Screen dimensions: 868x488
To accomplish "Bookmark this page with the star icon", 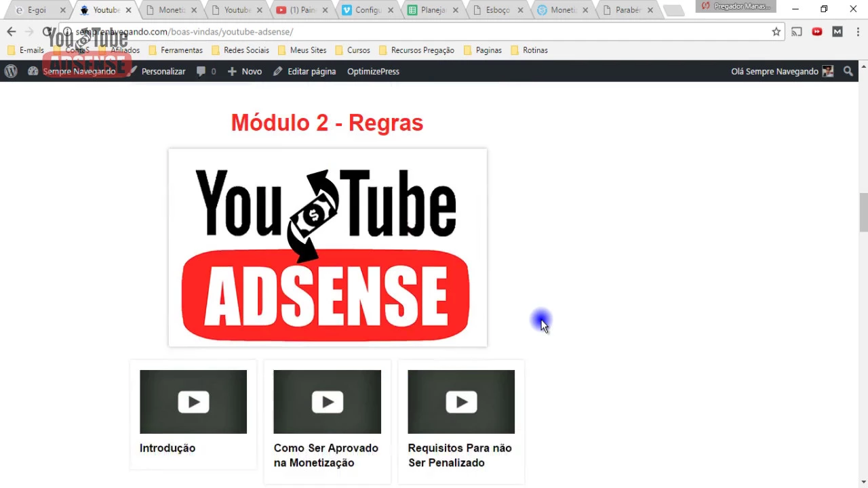I will coord(776,32).
